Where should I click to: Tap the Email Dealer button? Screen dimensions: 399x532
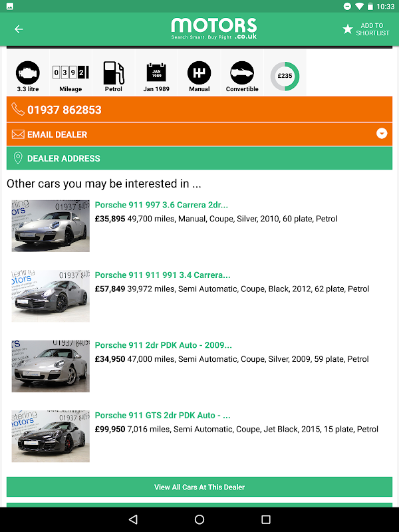tap(199, 134)
